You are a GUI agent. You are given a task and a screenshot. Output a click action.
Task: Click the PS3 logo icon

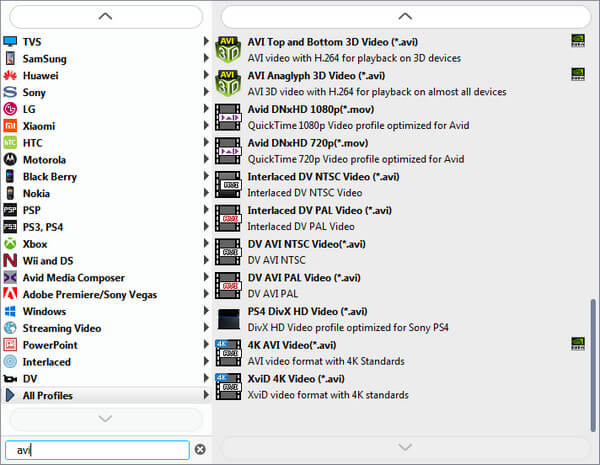[x=10, y=227]
